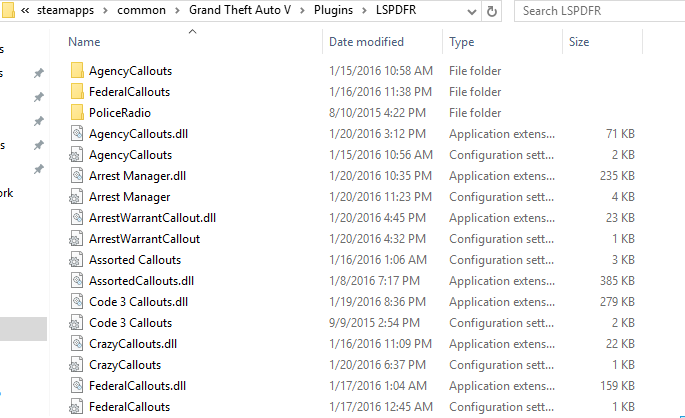685x418 pixels.
Task: Click the 235 KB size value
Action: click(x=617, y=176)
